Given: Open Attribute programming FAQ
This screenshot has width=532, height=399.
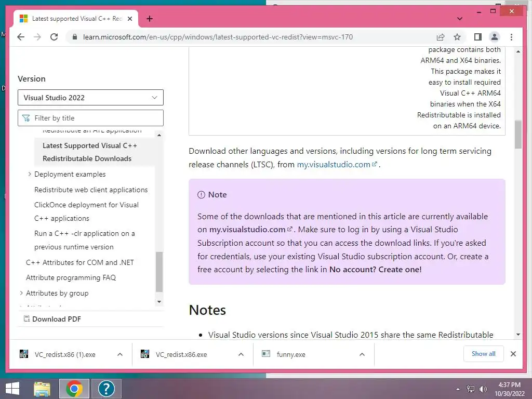Looking at the screenshot, I should pos(71,277).
